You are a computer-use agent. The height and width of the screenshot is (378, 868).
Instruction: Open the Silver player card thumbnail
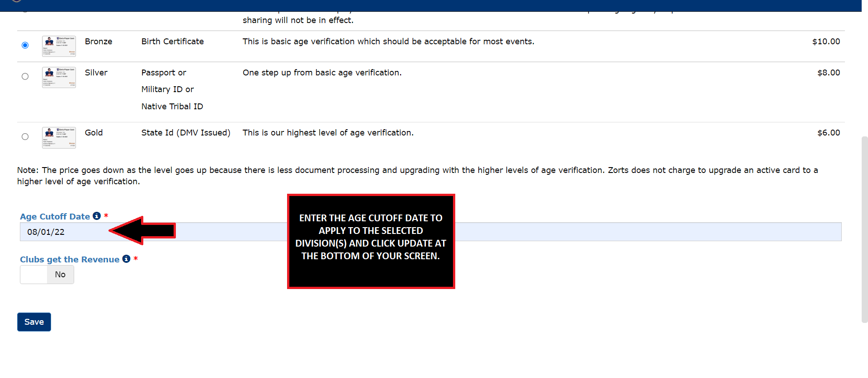click(x=59, y=77)
